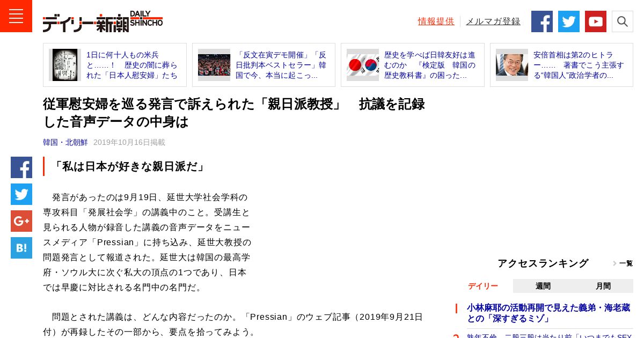
Task: Click the 情報提供 link
Action: tap(436, 21)
